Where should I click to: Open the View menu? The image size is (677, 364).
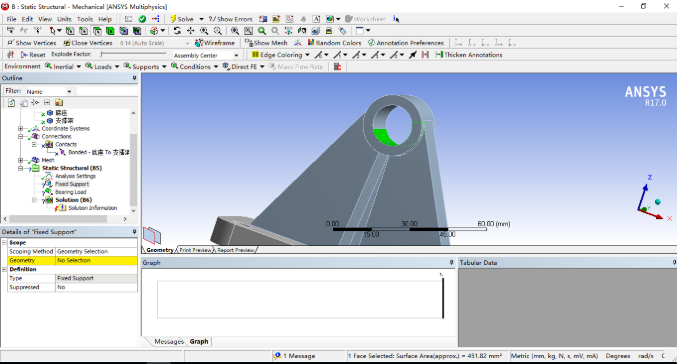click(45, 19)
